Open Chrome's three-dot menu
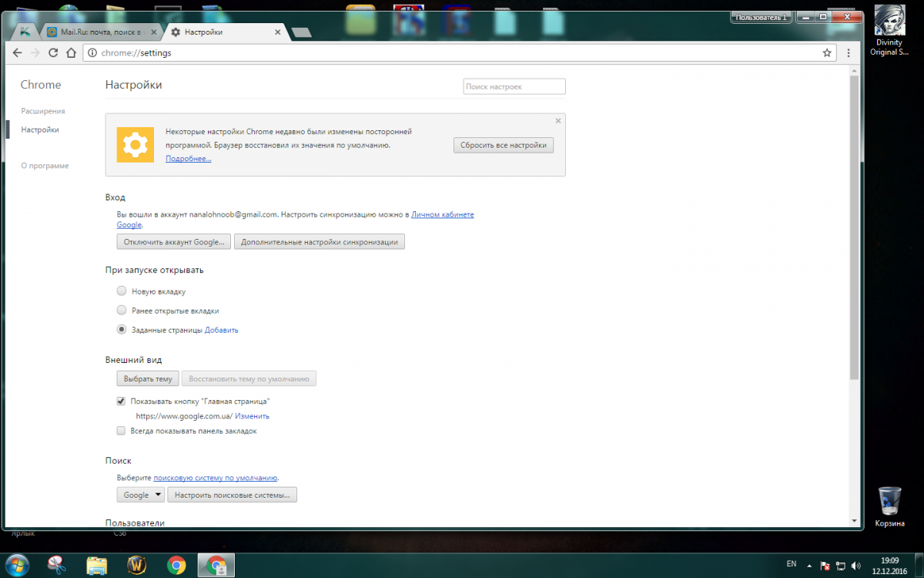 coord(849,53)
